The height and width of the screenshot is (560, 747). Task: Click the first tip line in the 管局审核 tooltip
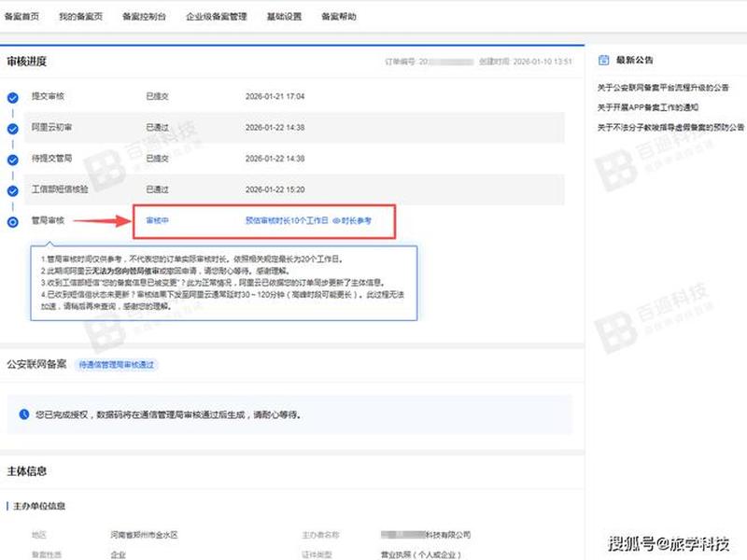pyautogui.click(x=191, y=259)
